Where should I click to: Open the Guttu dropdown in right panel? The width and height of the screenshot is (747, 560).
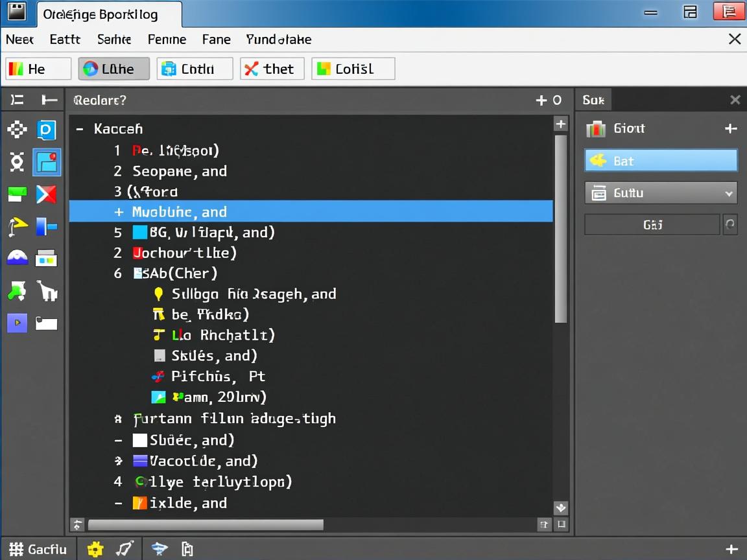[661, 193]
